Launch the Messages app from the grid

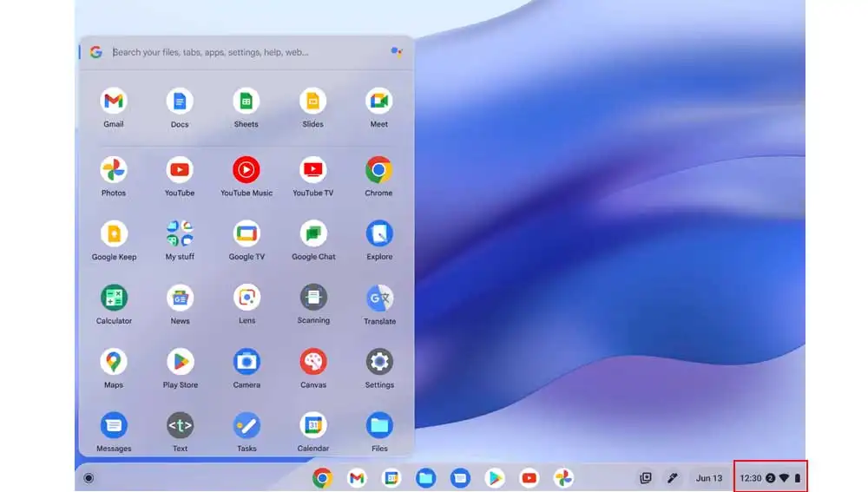pos(114,425)
